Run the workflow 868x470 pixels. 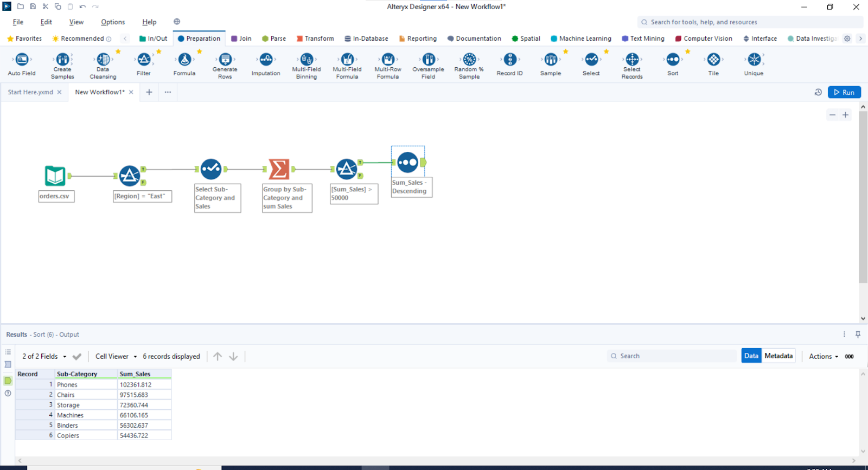tap(844, 92)
